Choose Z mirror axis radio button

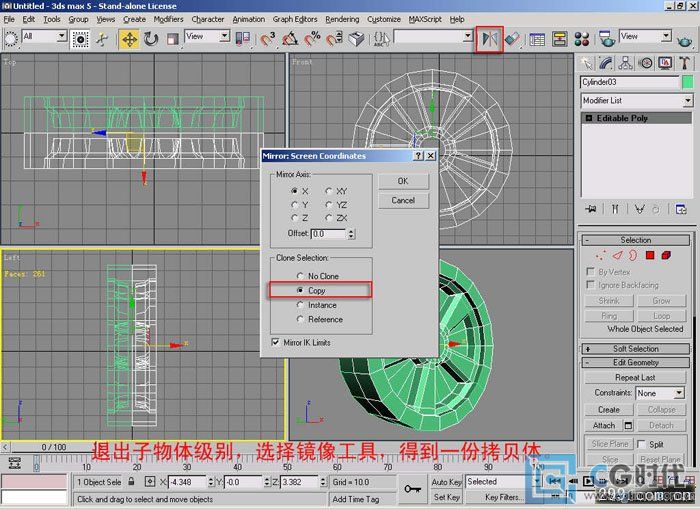point(295,218)
